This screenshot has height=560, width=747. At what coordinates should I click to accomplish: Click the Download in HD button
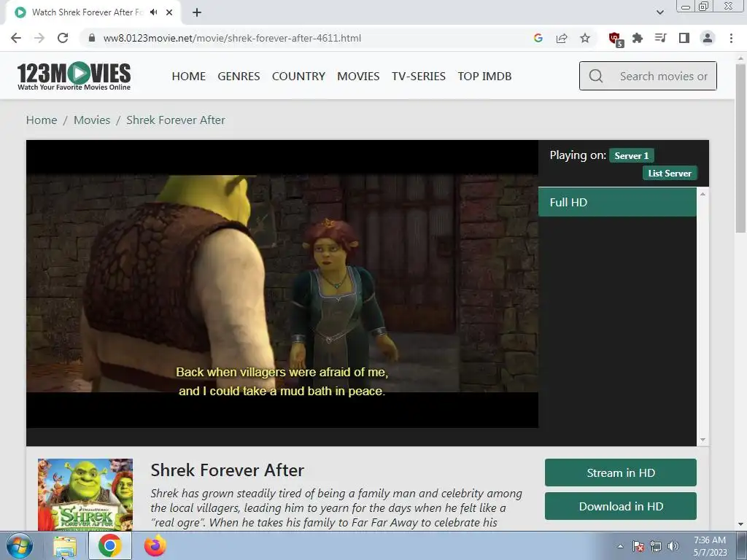[620, 506]
